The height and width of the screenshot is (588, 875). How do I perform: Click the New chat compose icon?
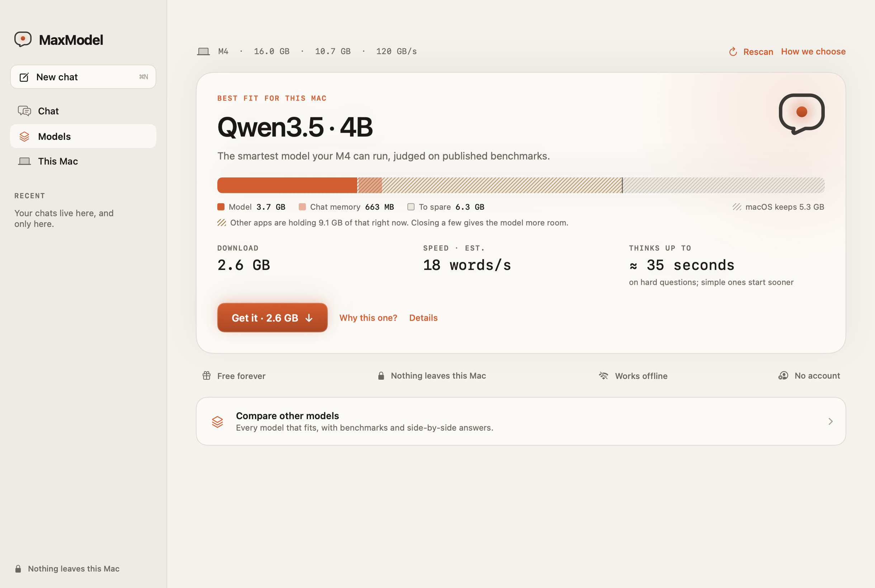24,77
